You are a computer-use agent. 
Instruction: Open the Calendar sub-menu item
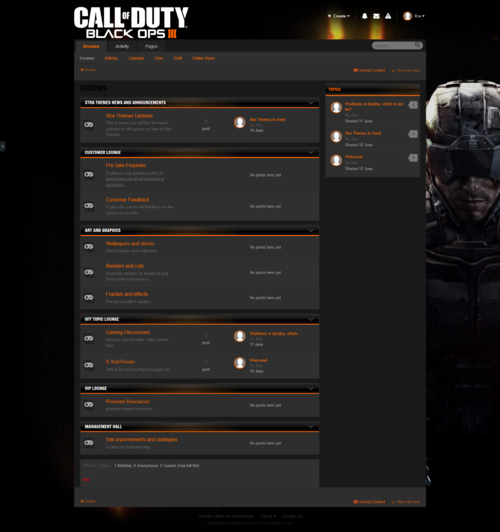pyautogui.click(x=136, y=58)
